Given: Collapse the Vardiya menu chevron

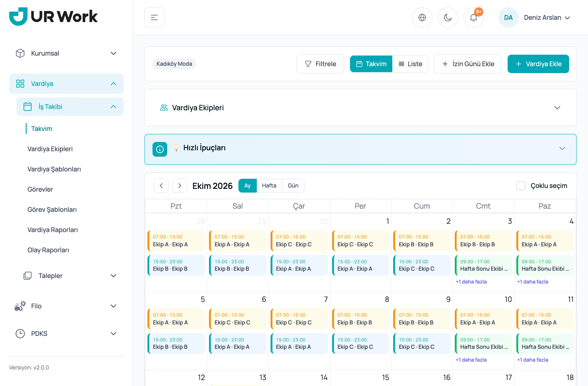Looking at the screenshot, I should pos(113,84).
